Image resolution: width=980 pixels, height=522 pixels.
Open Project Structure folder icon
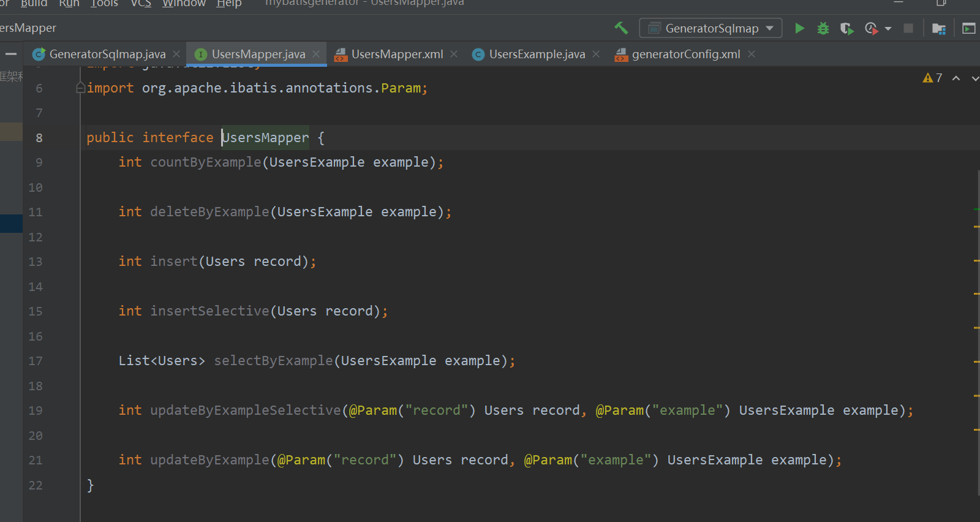(x=938, y=28)
